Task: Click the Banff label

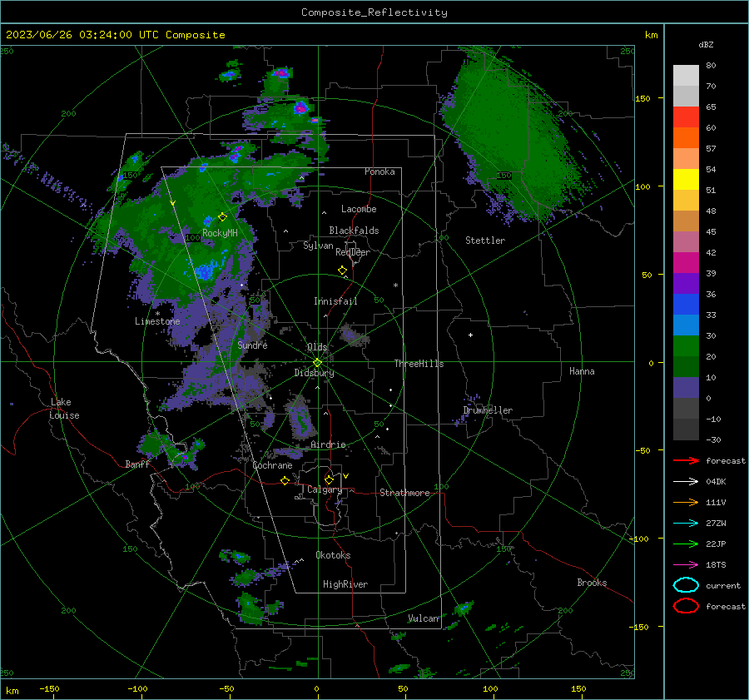Action: click(137, 464)
